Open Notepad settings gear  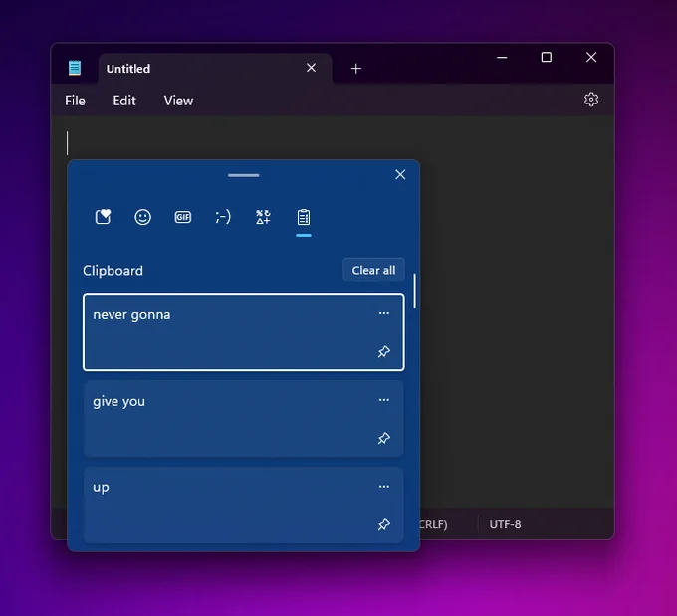click(591, 100)
